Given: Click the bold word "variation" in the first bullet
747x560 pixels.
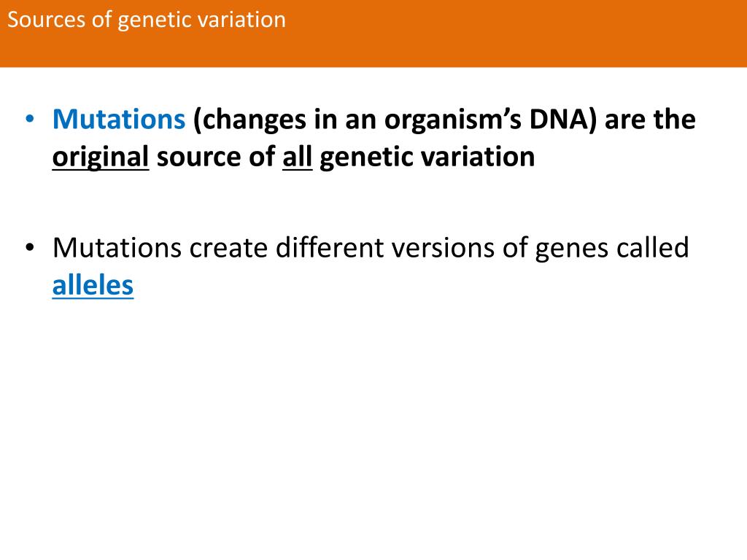Looking at the screenshot, I should tap(479, 157).
